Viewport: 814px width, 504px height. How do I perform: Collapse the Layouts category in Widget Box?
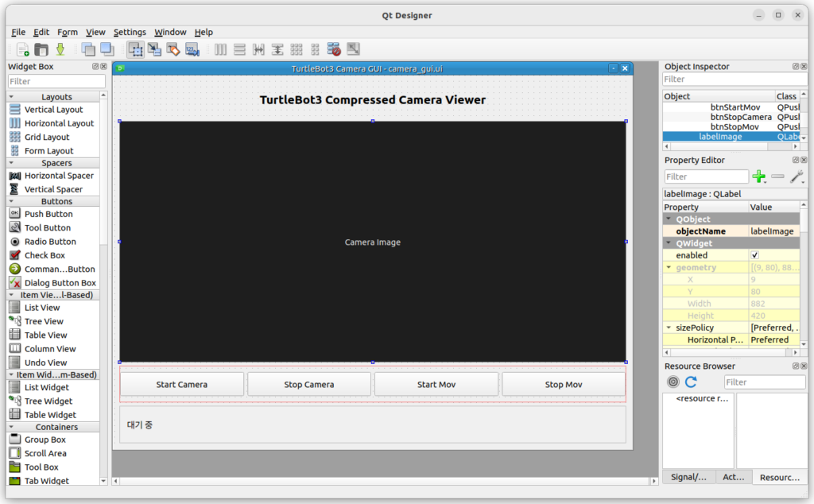point(11,97)
